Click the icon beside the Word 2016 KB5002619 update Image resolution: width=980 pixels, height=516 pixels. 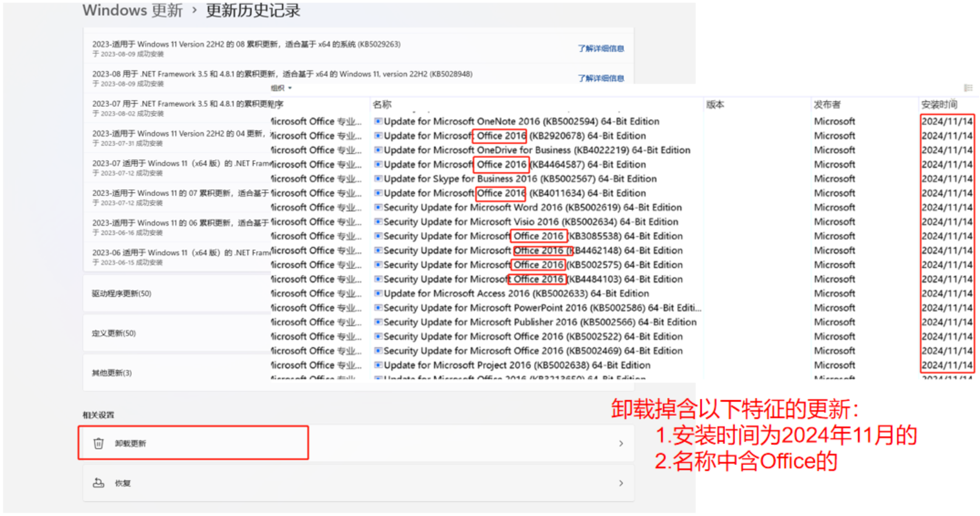coord(378,208)
